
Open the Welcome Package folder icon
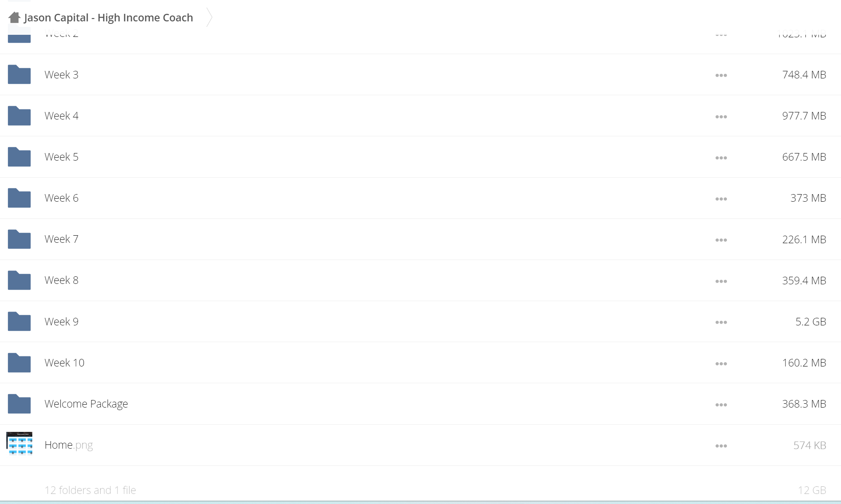(x=19, y=403)
